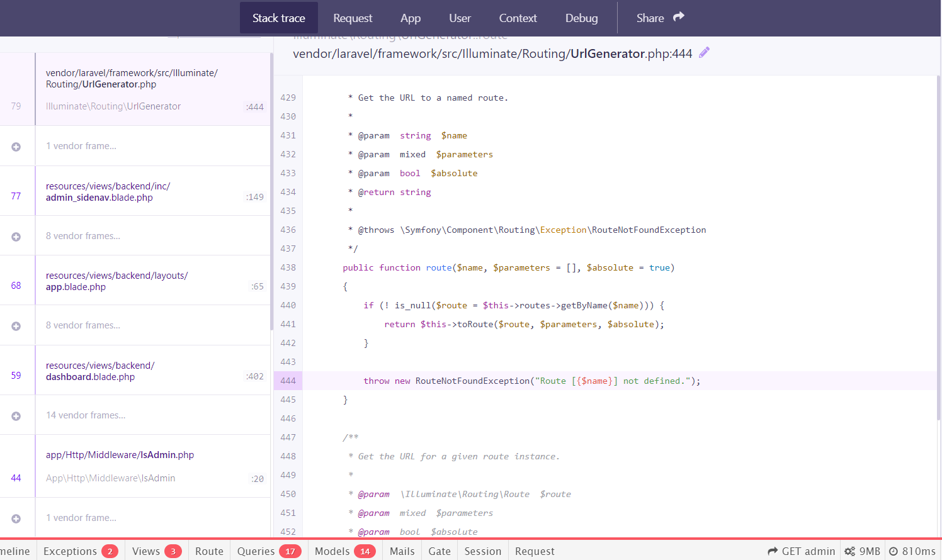Click the highlighted line 444 number
Screen dimensions: 942x560
coord(288,381)
